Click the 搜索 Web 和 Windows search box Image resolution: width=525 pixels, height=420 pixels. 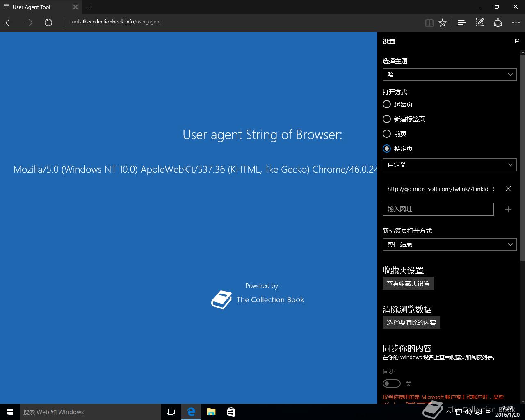tap(90, 412)
